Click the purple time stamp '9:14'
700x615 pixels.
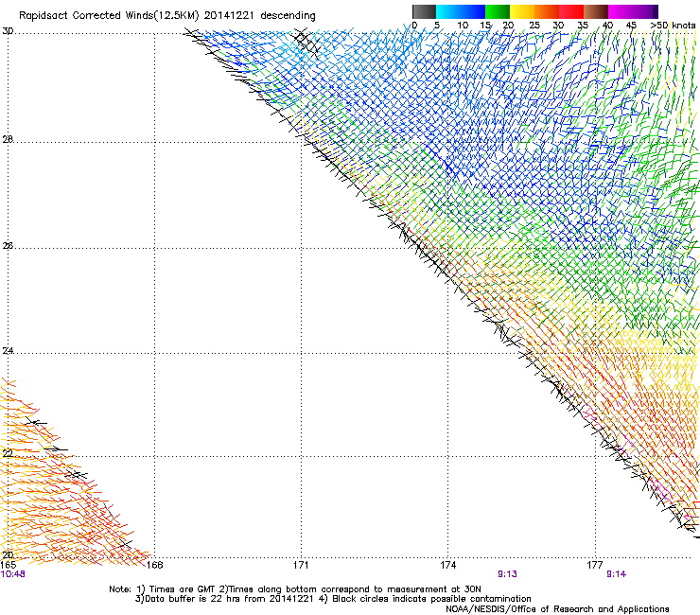coord(616,574)
